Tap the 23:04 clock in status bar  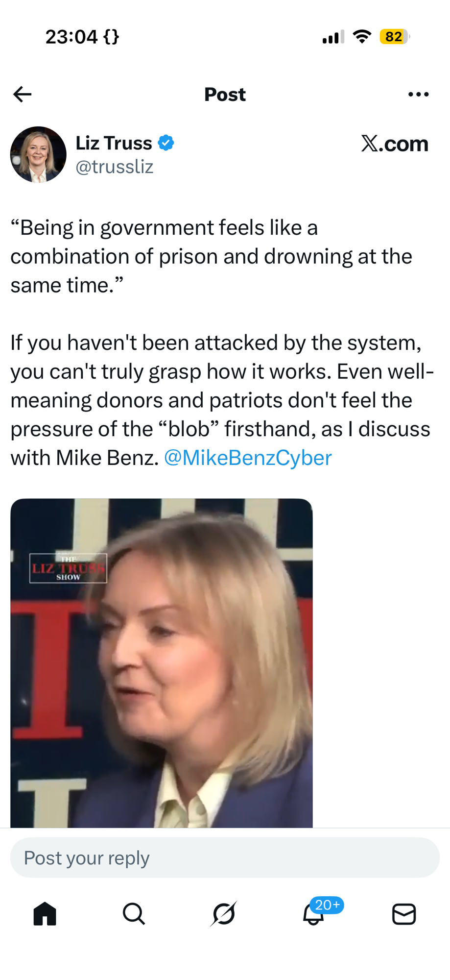(71, 37)
